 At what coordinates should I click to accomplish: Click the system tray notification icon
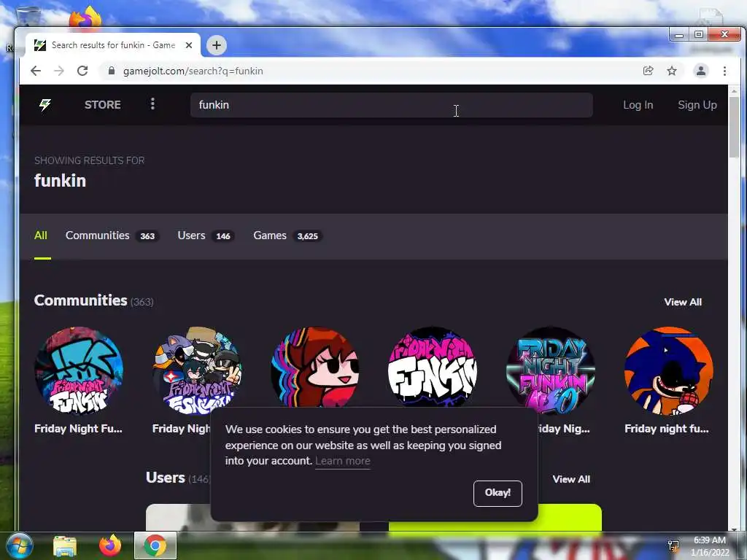673,545
